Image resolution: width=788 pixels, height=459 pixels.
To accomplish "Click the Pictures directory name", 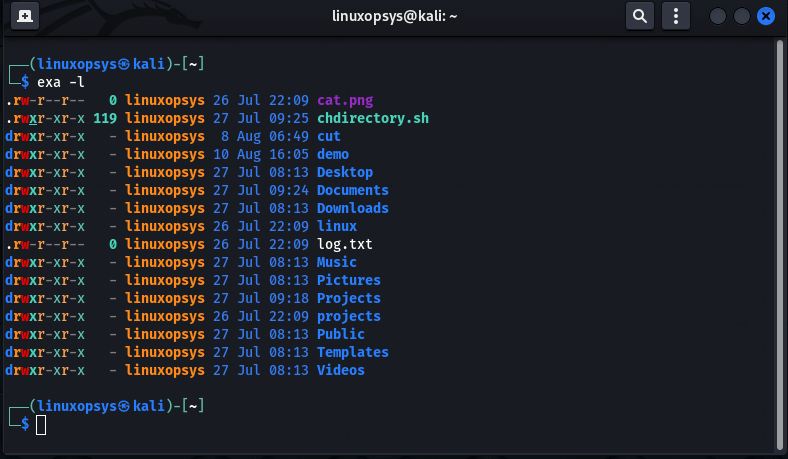I will (348, 280).
